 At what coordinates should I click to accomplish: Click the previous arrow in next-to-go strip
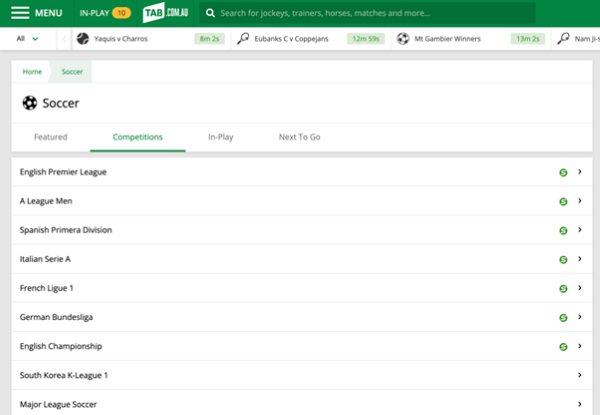pos(64,39)
